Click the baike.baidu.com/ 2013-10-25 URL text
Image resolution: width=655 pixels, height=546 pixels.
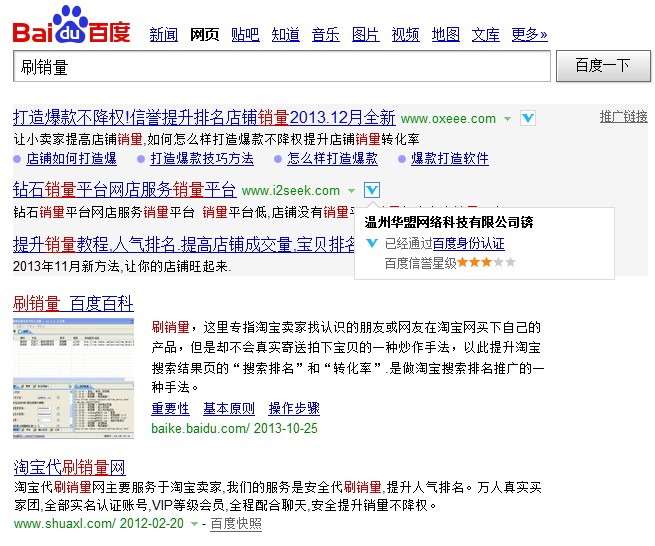tap(234, 428)
